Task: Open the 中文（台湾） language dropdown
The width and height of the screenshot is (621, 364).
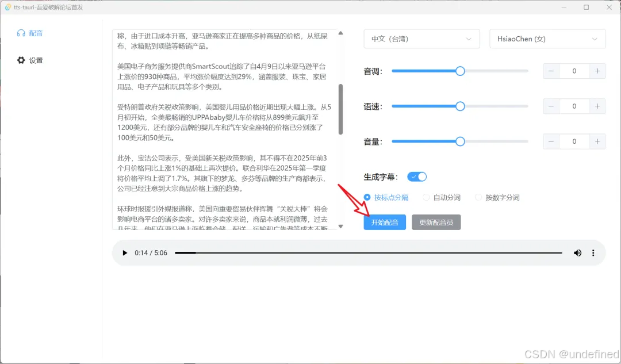Action: 422,39
